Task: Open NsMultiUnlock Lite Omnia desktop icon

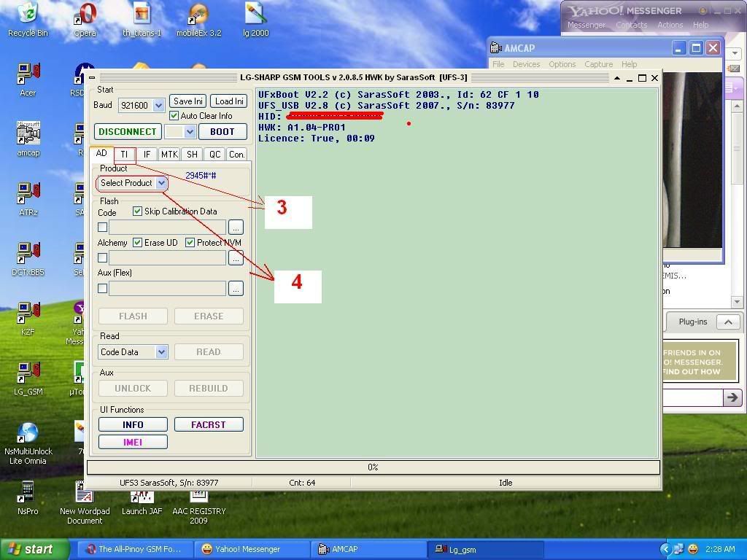Action: (28, 443)
